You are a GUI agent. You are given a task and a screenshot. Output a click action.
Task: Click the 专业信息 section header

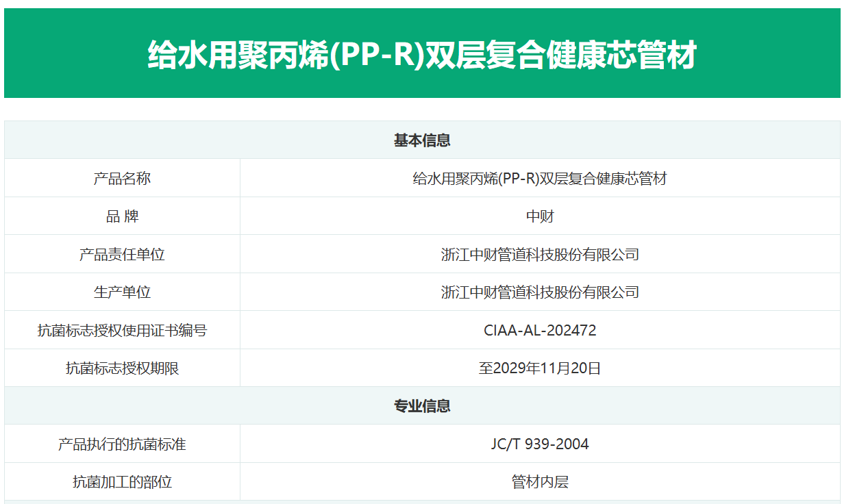422,406
